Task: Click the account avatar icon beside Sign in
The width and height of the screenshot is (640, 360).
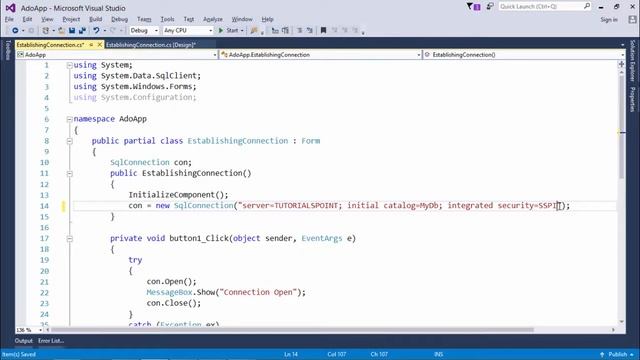Action: [632, 20]
